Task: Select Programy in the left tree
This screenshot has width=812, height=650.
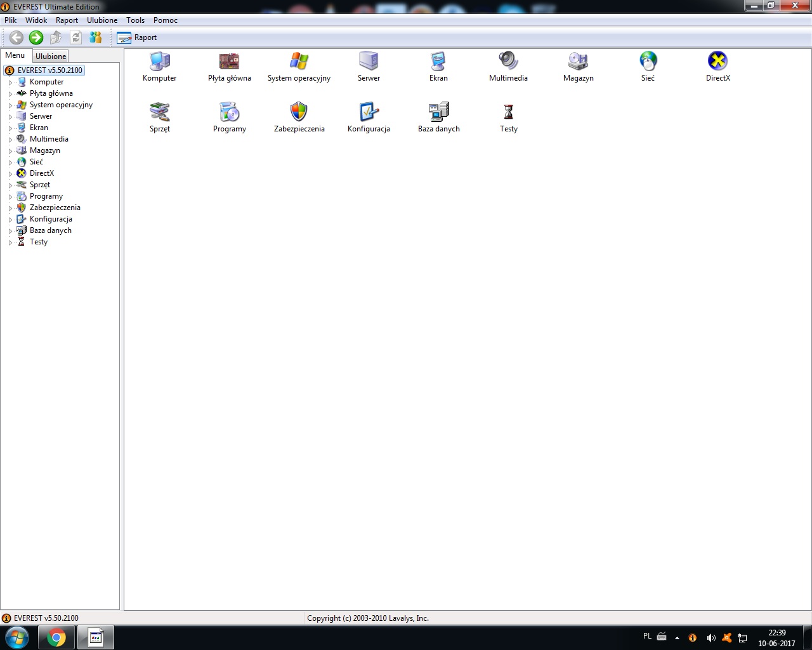Action: point(46,196)
